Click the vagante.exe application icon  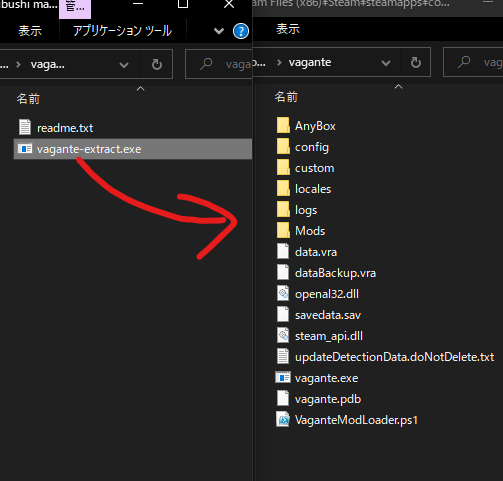tap(283, 378)
